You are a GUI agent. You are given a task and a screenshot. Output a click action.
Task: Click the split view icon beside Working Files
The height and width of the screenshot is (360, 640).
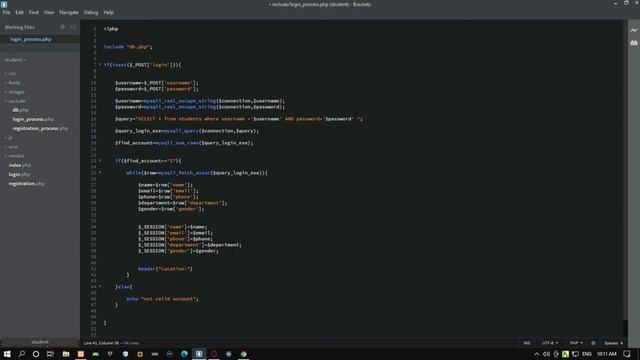point(73,27)
